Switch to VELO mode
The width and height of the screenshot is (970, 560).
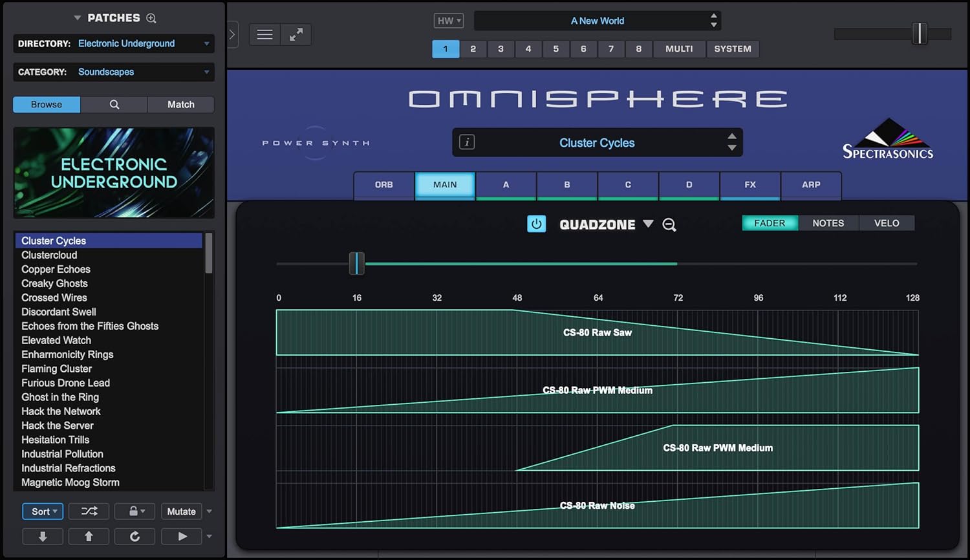pyautogui.click(x=887, y=222)
